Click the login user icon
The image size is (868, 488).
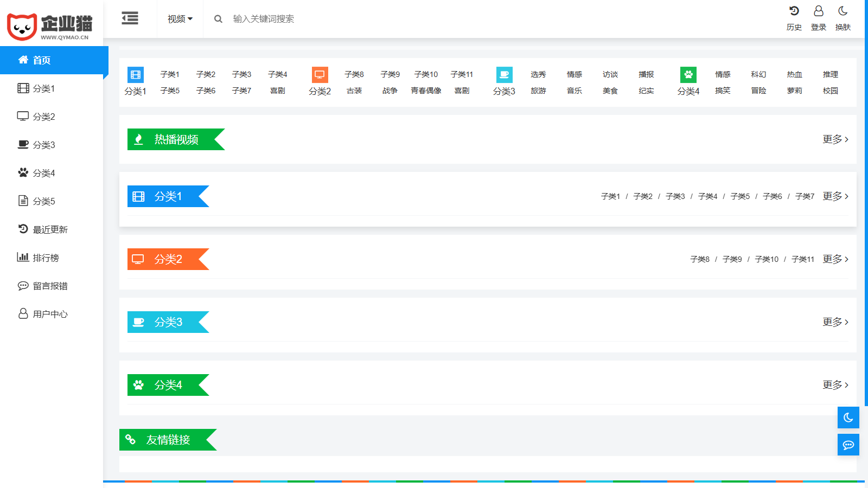(x=818, y=11)
